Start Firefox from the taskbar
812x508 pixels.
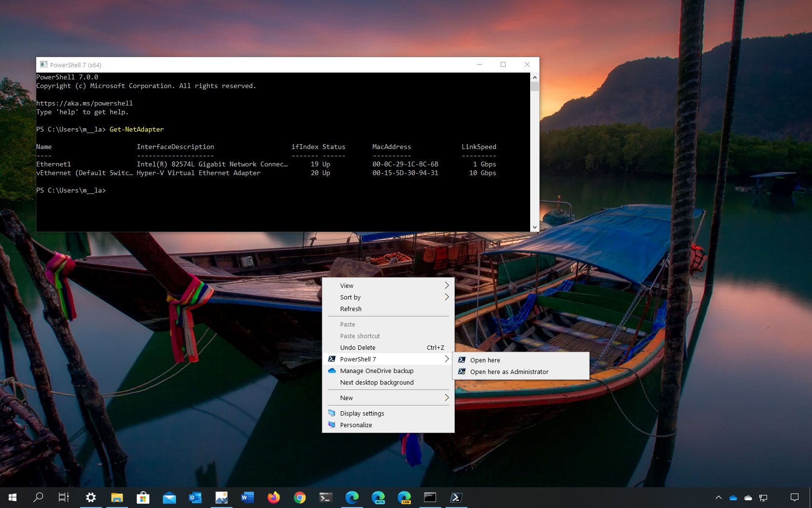pos(274,497)
